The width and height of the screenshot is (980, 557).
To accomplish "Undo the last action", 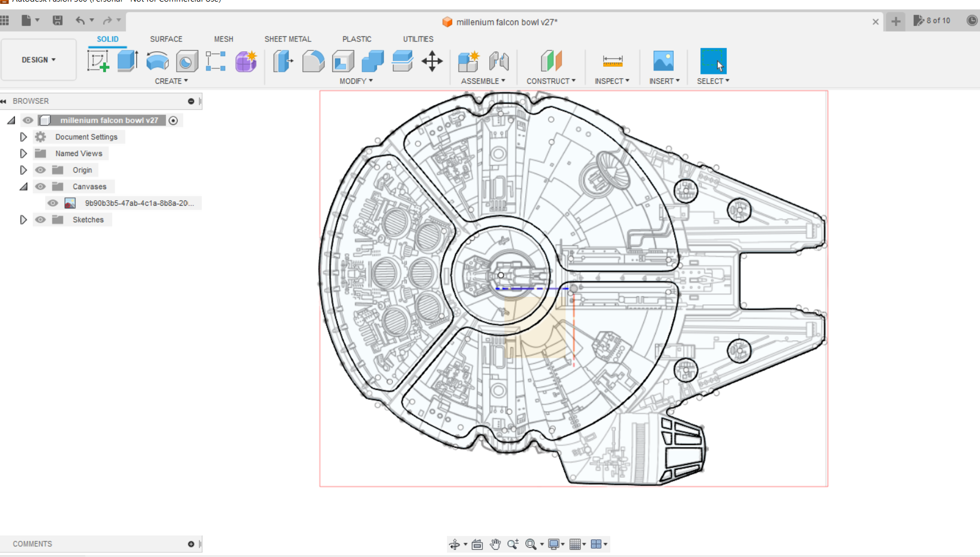I will click(x=81, y=20).
